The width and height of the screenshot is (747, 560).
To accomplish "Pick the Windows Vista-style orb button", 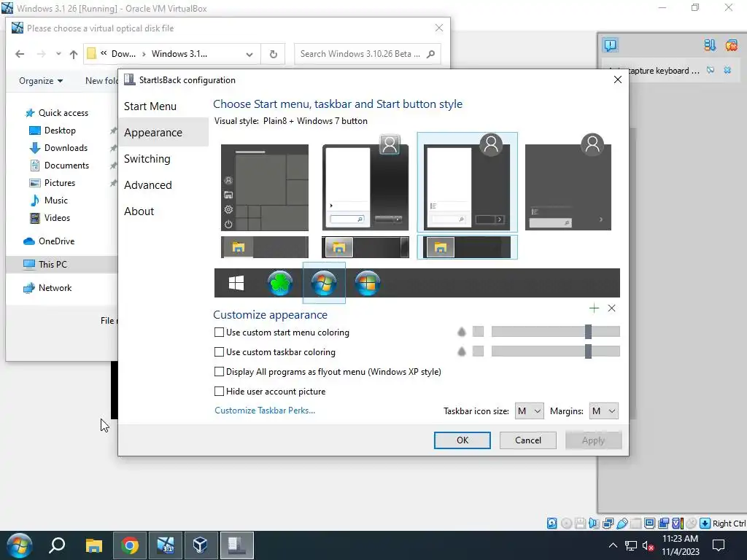I will (368, 283).
